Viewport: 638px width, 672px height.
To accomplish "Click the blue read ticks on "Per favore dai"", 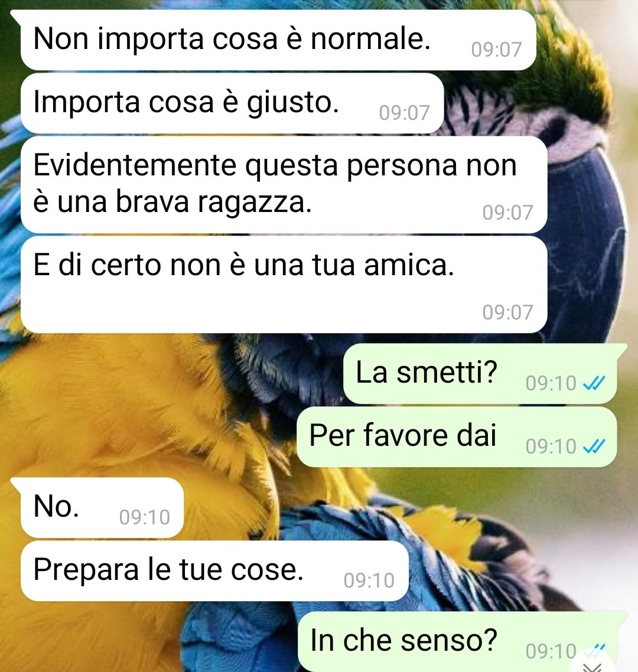I will point(594,446).
